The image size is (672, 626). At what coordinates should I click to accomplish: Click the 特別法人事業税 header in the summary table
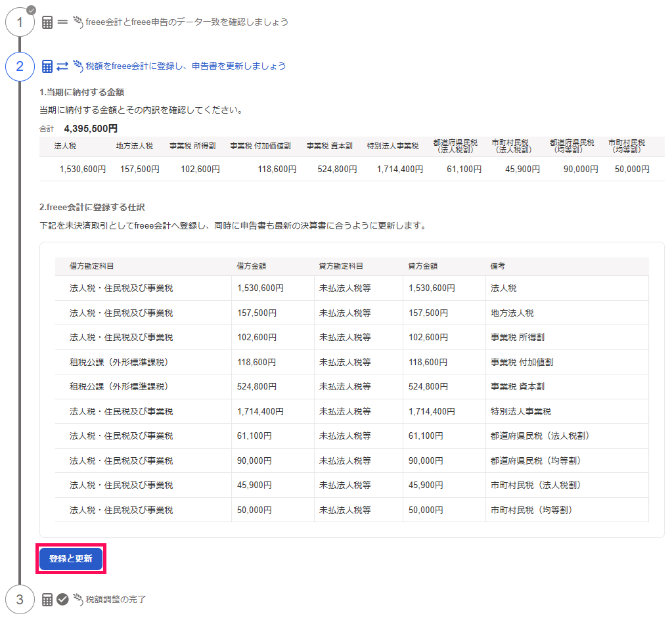(x=393, y=146)
